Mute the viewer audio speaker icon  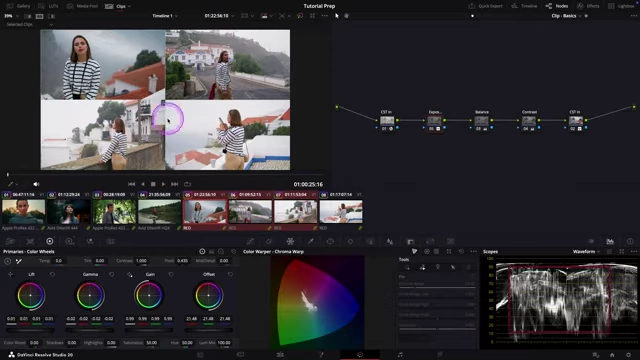tap(36, 184)
